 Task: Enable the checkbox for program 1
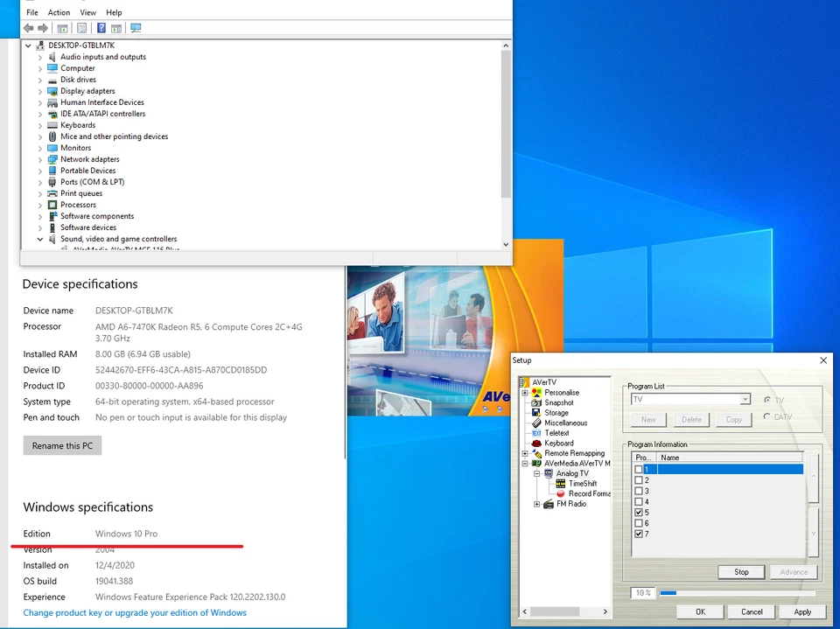click(x=640, y=469)
